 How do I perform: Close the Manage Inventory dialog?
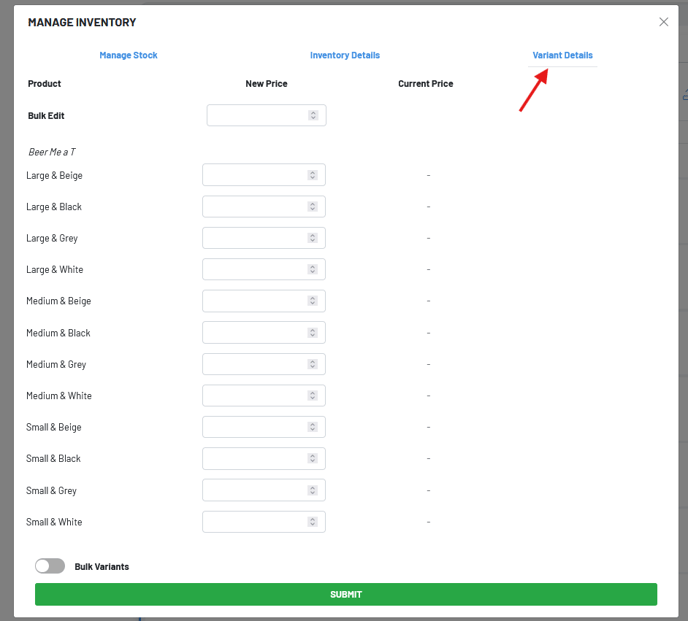pyautogui.click(x=663, y=22)
